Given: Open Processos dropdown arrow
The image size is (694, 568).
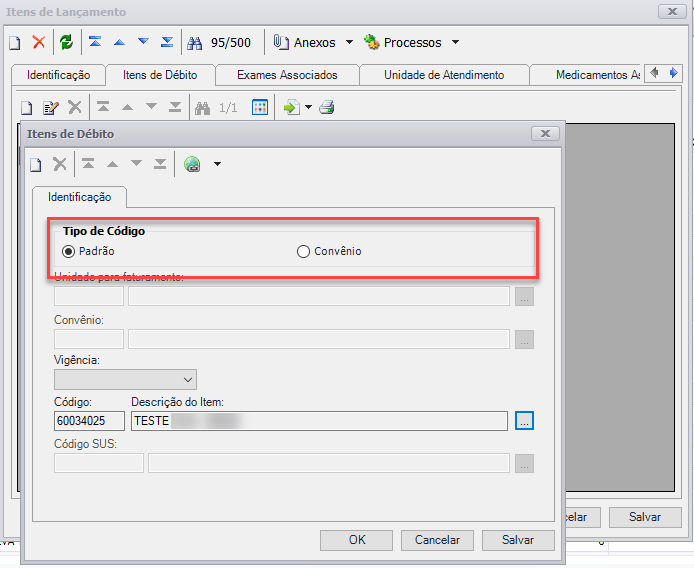Looking at the screenshot, I should [455, 43].
